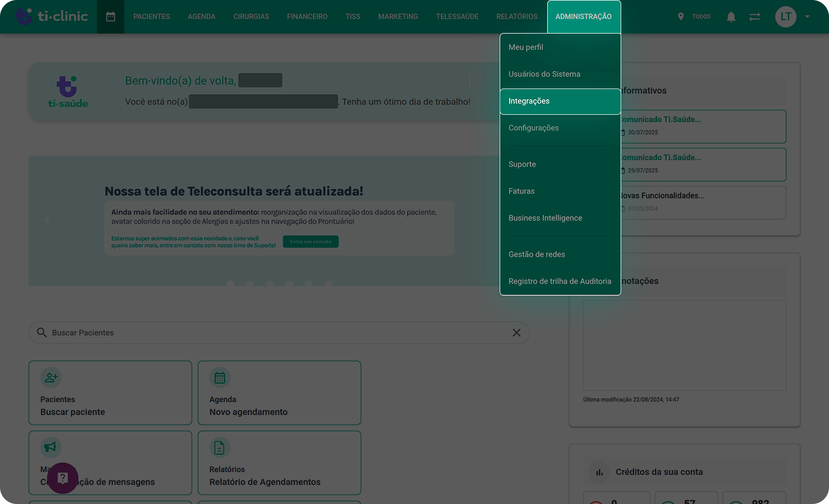Click the location pin icon

point(681,17)
